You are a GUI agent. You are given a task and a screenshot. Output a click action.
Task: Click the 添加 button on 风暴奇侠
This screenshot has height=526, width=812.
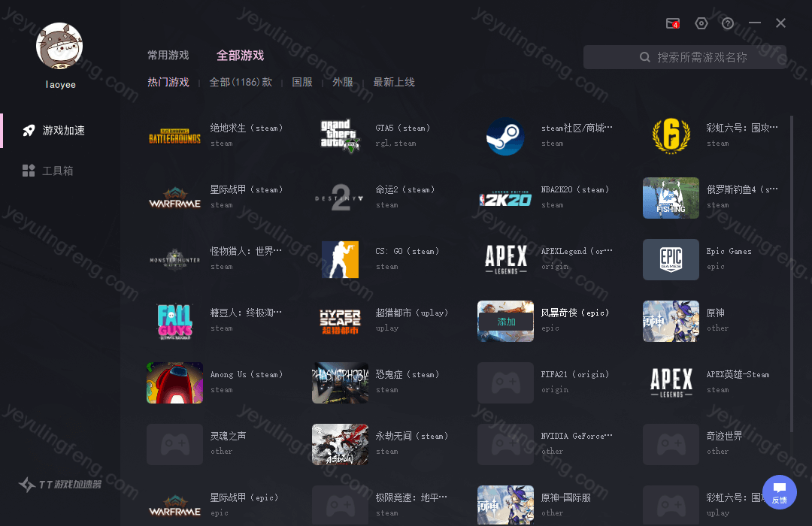point(506,322)
